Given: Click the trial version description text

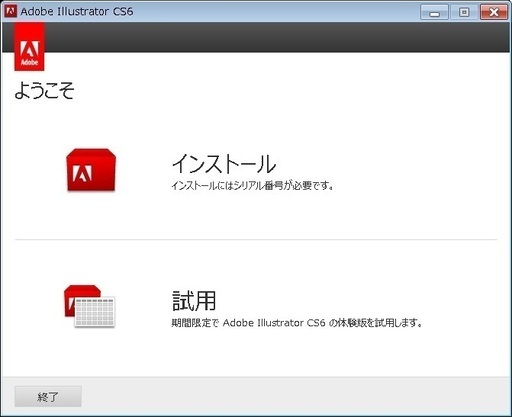Looking at the screenshot, I should coord(297,323).
